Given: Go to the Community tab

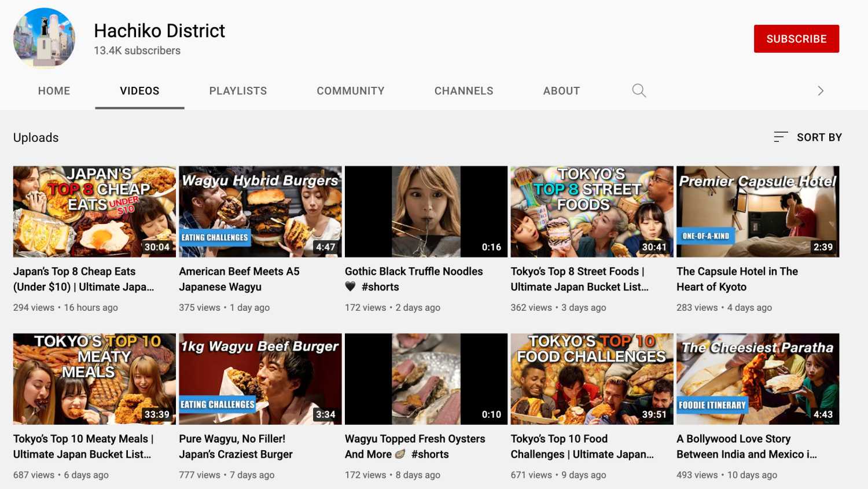Looking at the screenshot, I should 350,91.
